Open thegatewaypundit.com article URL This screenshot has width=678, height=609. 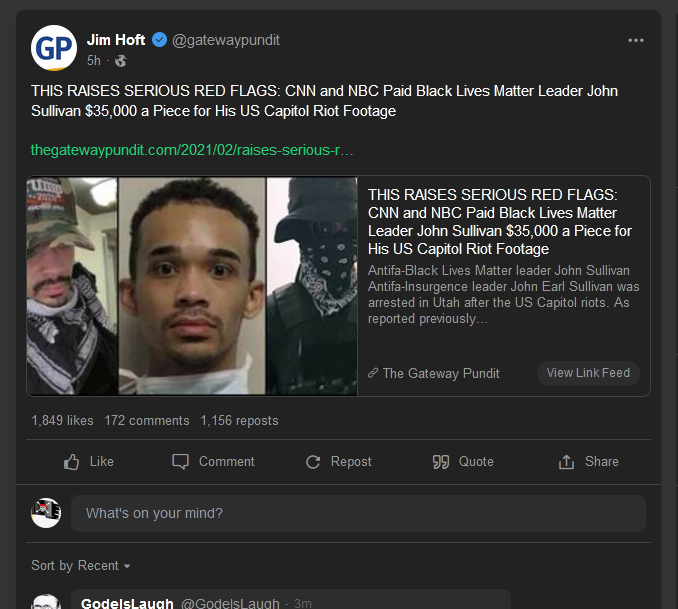192,150
